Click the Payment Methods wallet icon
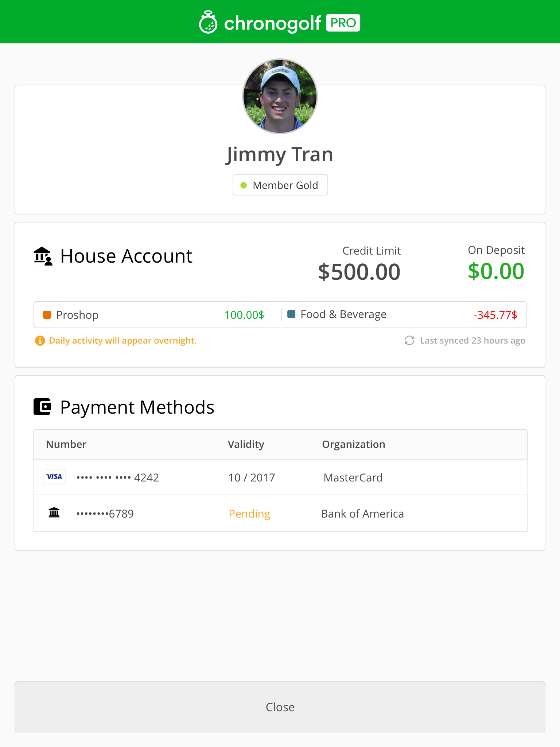560x747 pixels. point(42,407)
